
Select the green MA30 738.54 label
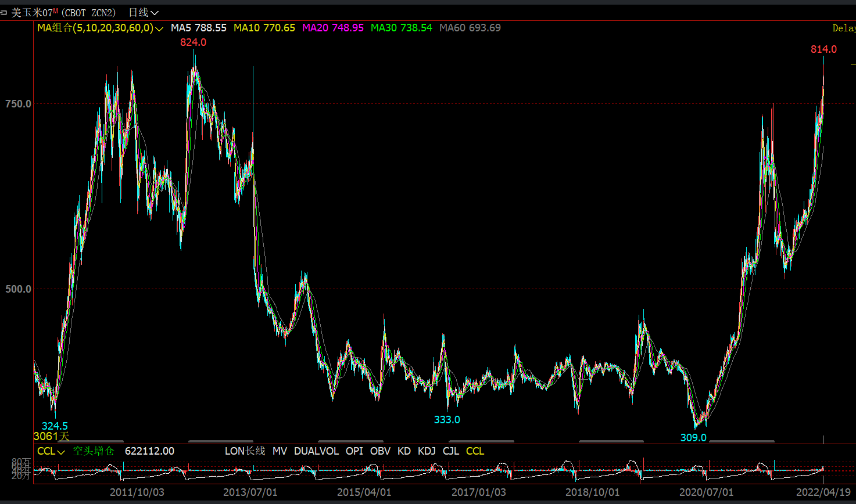click(x=402, y=27)
